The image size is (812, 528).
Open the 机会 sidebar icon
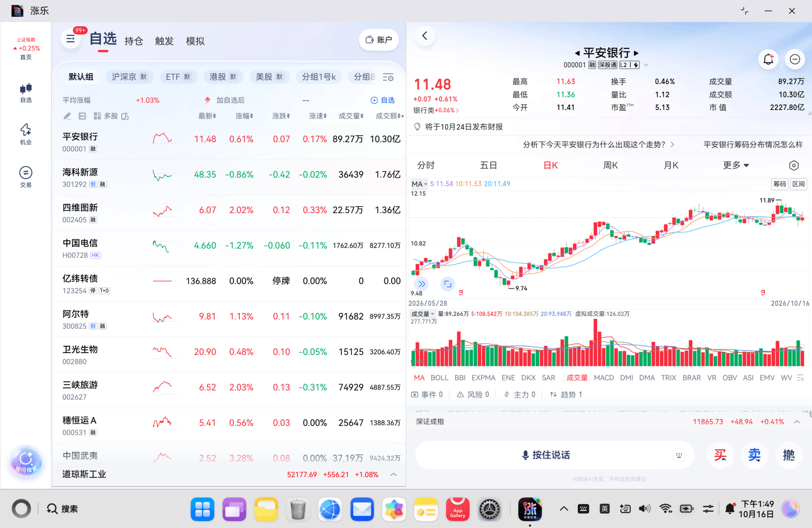click(26, 135)
